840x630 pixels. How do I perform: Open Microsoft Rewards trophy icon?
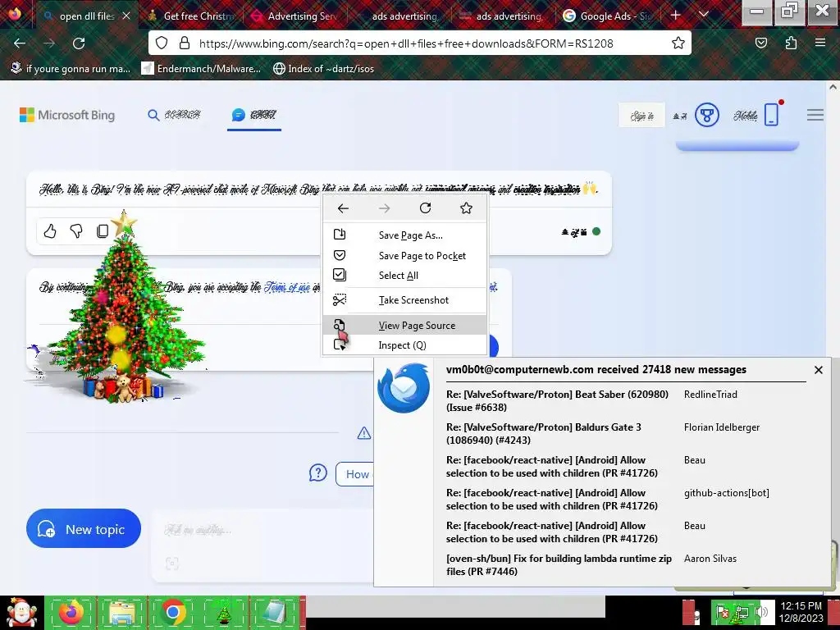pyautogui.click(x=706, y=115)
